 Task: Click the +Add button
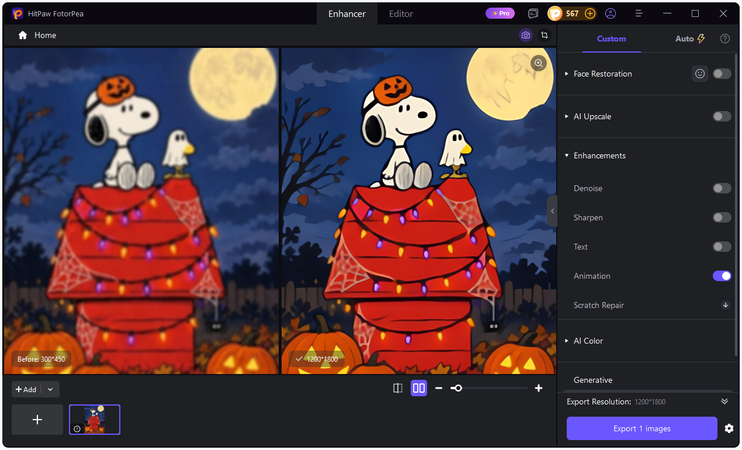pyautogui.click(x=26, y=389)
